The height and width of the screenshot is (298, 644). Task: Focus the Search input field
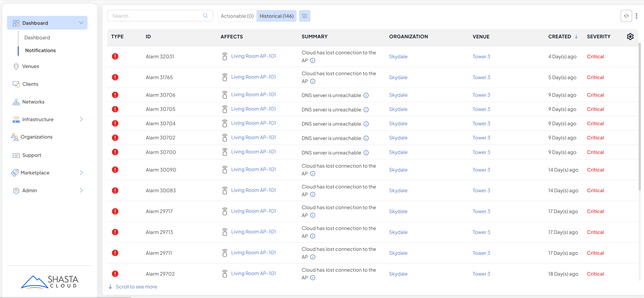[x=155, y=16]
